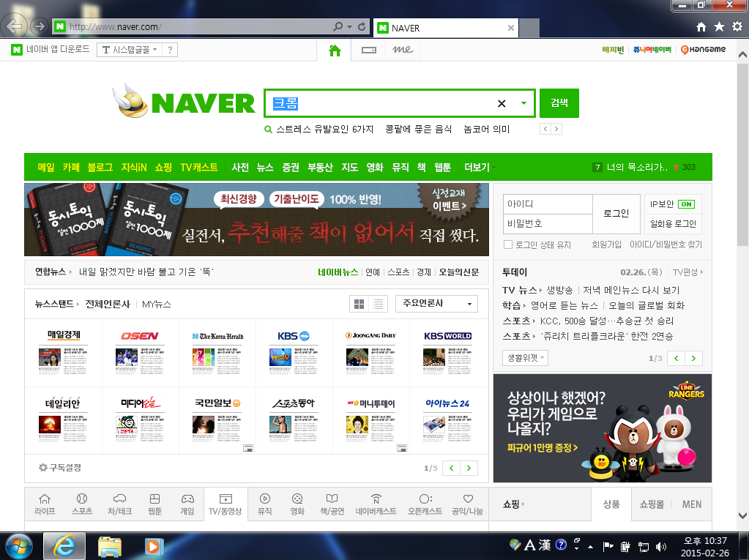Viewport: 749px width, 560px height.
Task: Expand the 더보기 menu
Action: tap(480, 167)
